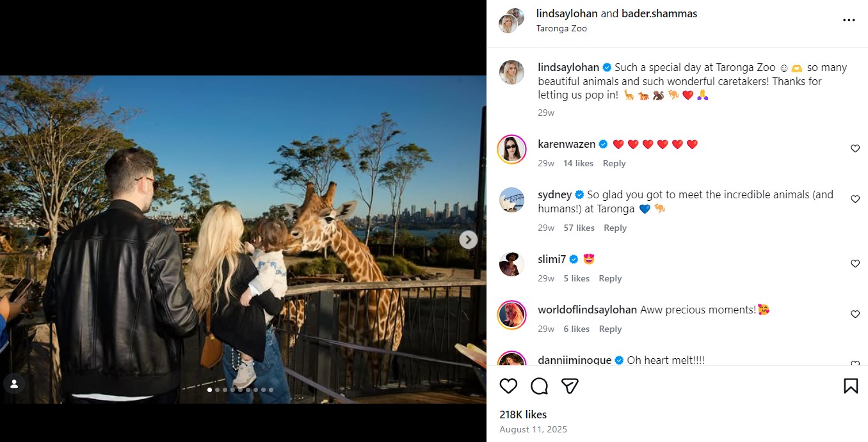Like worldoflindsaylohan's comment heart
Screen dimensions: 868x442
click(x=855, y=314)
